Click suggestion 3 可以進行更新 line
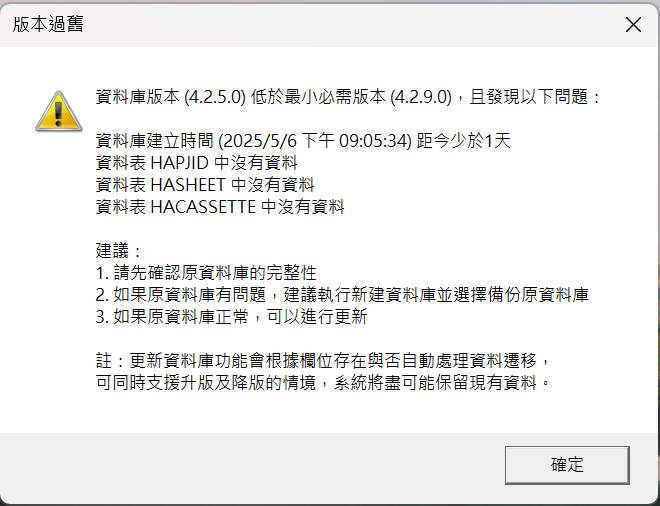The image size is (660, 506). (232, 317)
